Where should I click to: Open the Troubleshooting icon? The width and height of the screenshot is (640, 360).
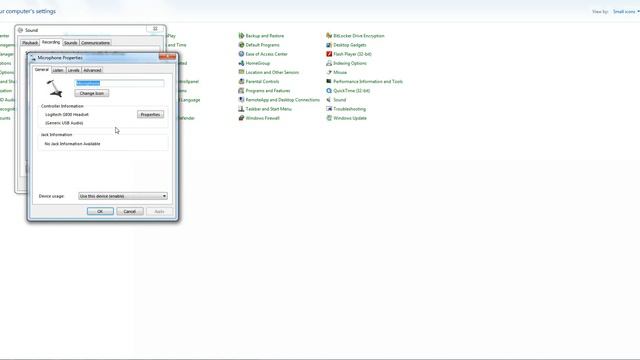(x=329, y=109)
